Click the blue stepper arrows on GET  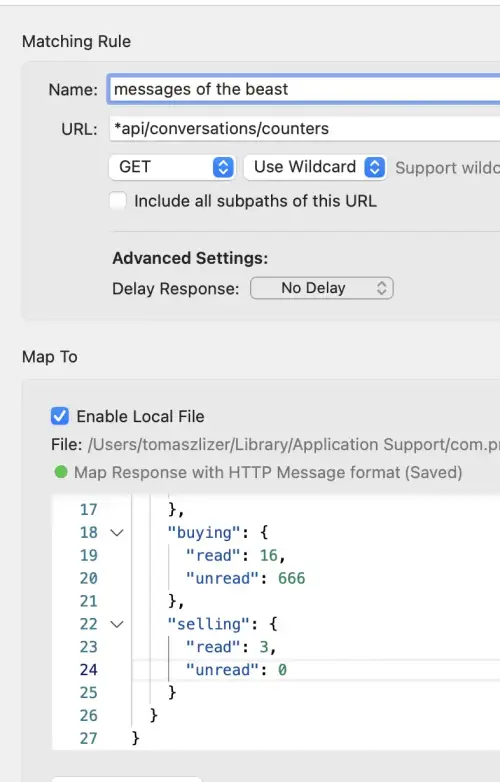pyautogui.click(x=223, y=167)
